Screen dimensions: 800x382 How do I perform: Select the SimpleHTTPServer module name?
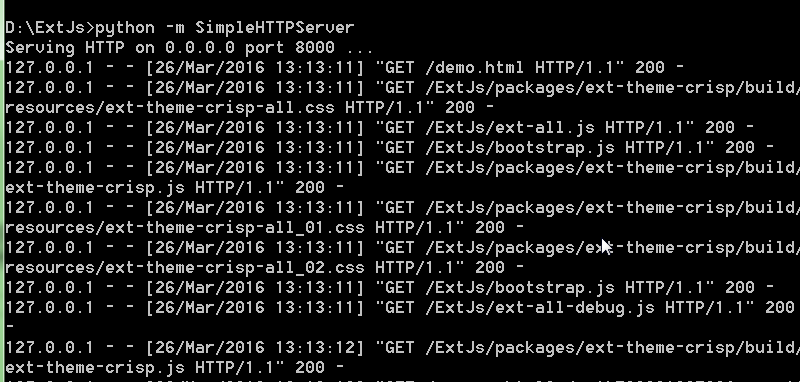pyautogui.click(x=274, y=28)
